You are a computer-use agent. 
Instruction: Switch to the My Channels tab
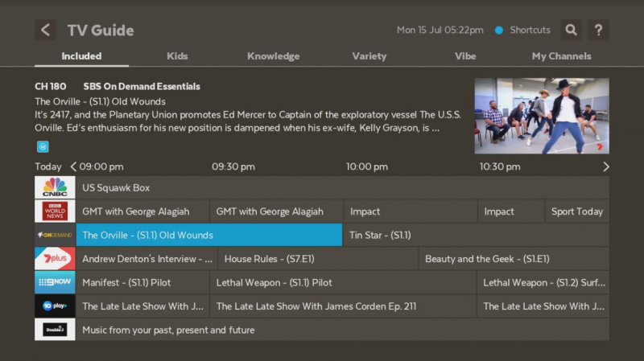pyautogui.click(x=561, y=56)
